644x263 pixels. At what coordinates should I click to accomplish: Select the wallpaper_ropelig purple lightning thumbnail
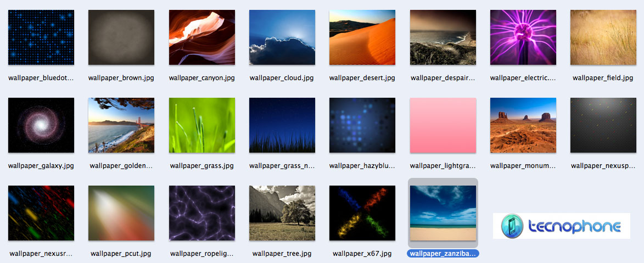pyautogui.click(x=202, y=213)
